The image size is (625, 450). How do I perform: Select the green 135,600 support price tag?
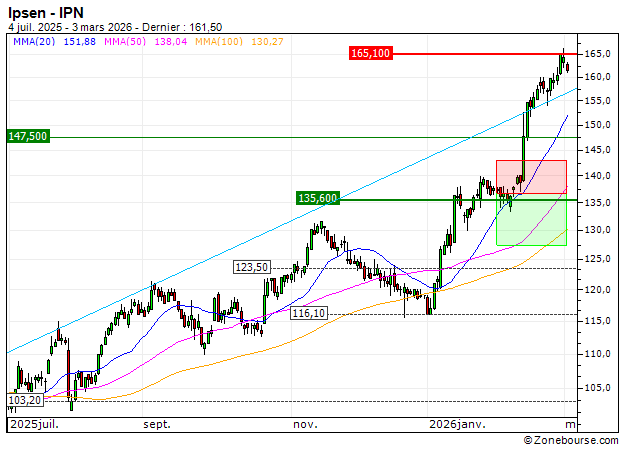[319, 198]
